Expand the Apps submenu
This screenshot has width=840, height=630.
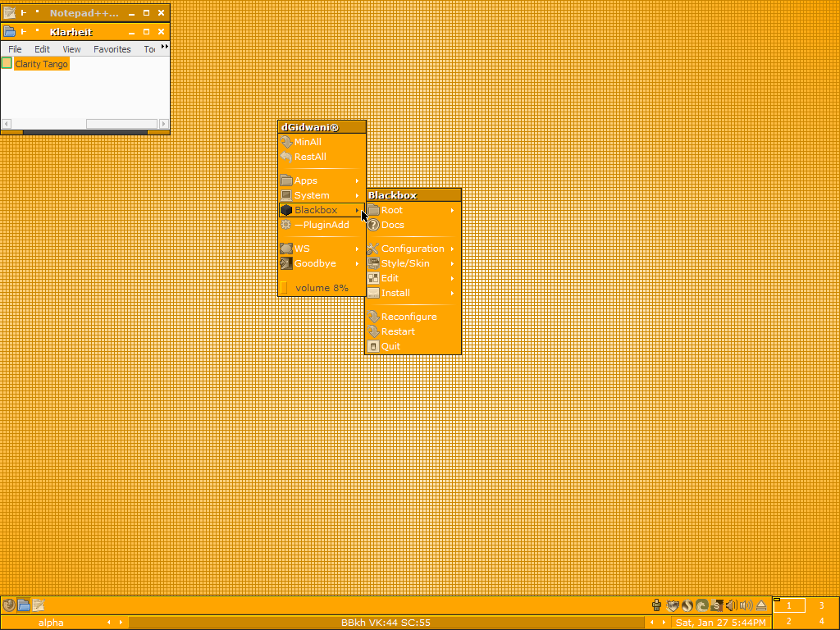click(x=322, y=180)
